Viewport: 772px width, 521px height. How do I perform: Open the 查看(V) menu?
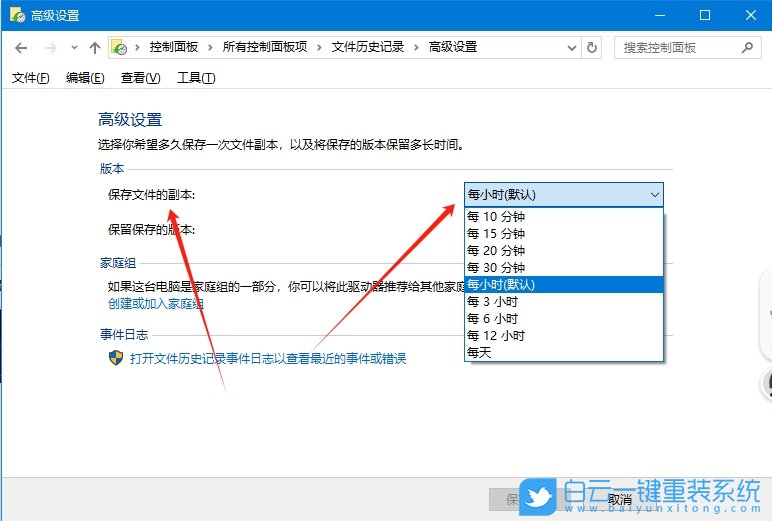[x=140, y=78]
